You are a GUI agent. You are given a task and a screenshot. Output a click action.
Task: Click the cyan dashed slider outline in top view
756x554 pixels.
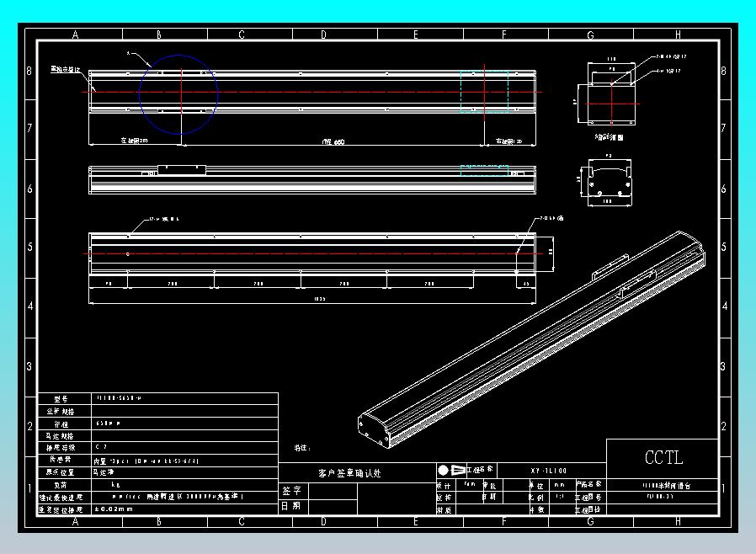pos(484,92)
